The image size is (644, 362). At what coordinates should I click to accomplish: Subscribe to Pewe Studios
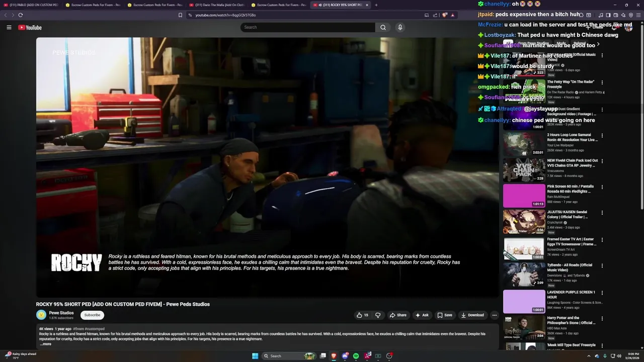click(x=92, y=315)
